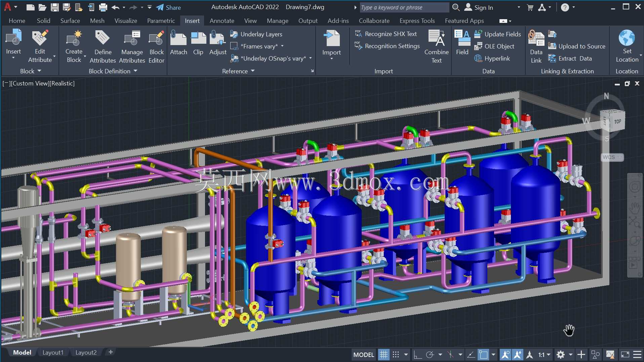The height and width of the screenshot is (362, 644).
Task: Toggle the drawing grid display
Action: (x=384, y=354)
